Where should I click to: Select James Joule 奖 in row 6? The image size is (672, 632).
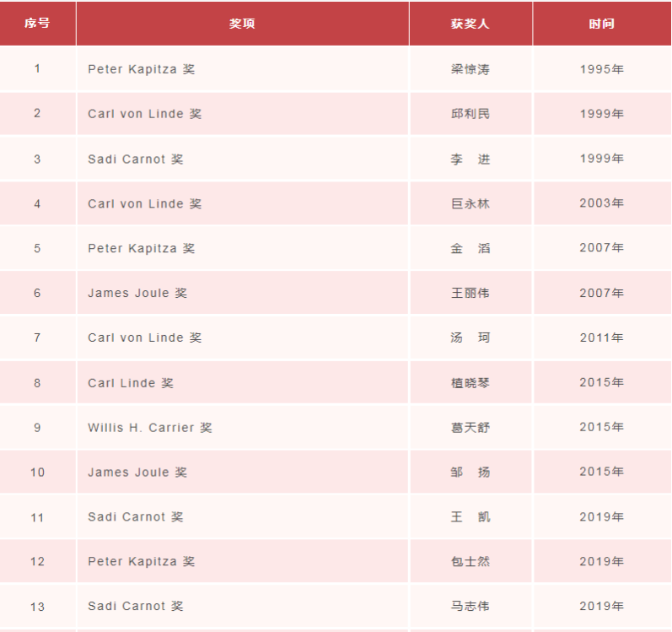(137, 293)
